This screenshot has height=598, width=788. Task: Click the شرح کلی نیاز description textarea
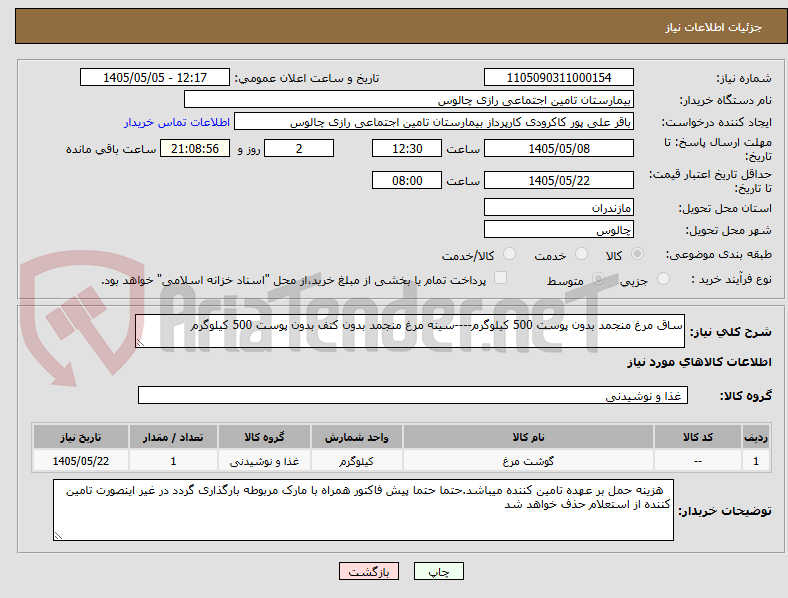(410, 331)
